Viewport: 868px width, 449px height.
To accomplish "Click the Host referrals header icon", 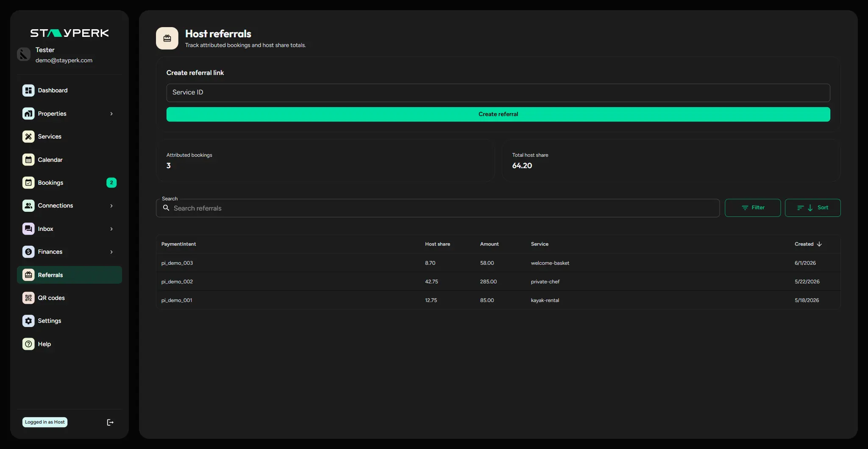I will [167, 38].
